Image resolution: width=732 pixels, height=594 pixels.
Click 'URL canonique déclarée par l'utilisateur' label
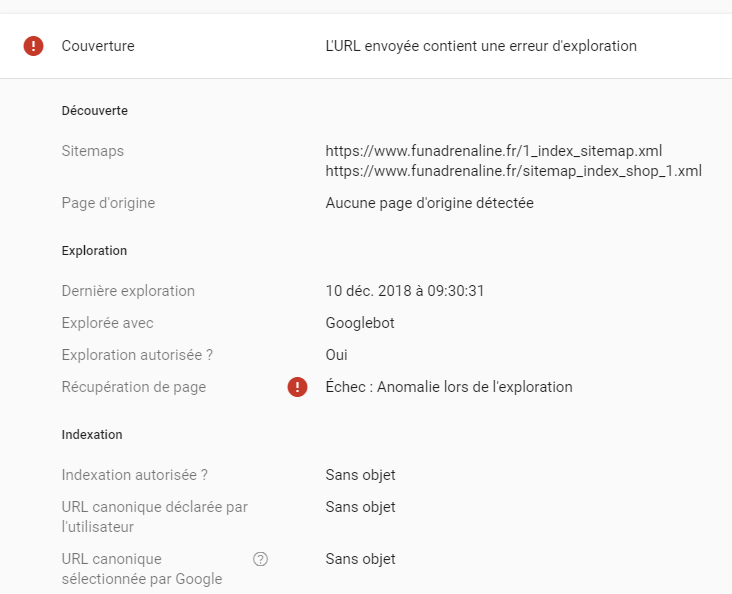click(x=154, y=516)
